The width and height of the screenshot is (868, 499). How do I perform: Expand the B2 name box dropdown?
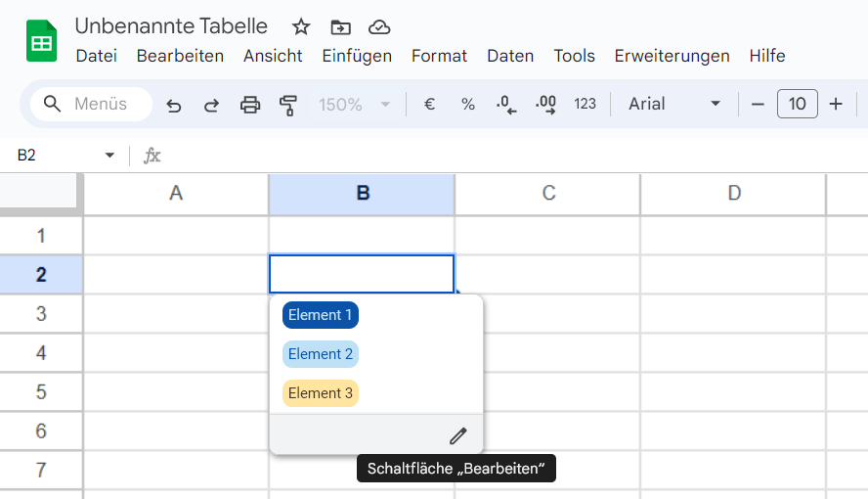(x=109, y=156)
